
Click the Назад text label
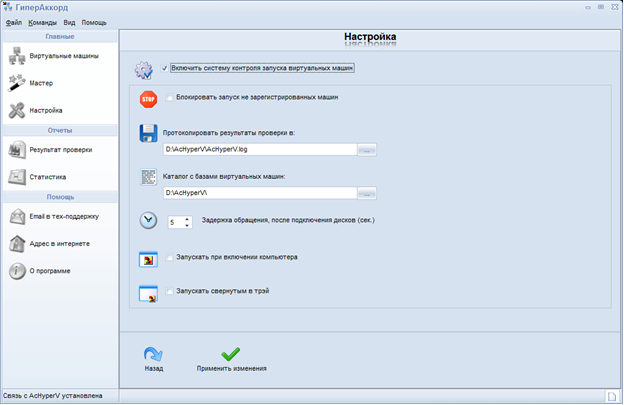154,369
